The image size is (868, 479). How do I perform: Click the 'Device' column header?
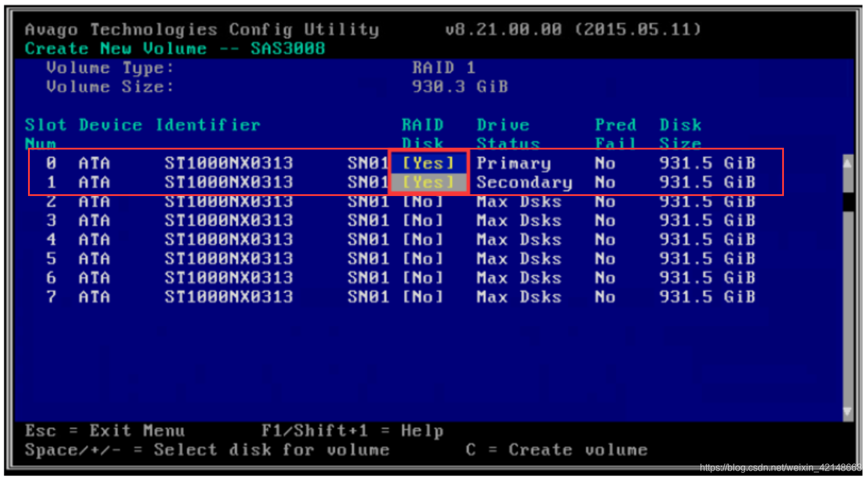110,125
